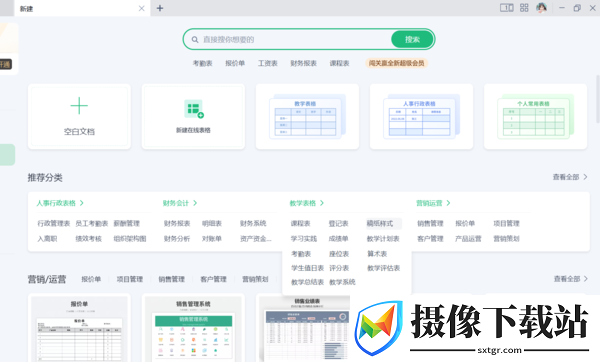The image size is (600, 362).
Task: Expand the 人事行政表格 category chevron
Action: pos(82,203)
